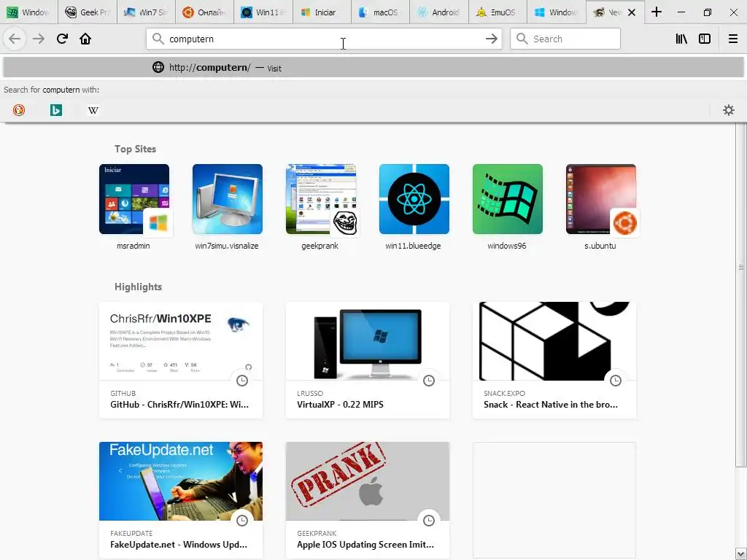Open the Library icon in toolbar
The width and height of the screenshot is (747, 560).
pos(681,39)
